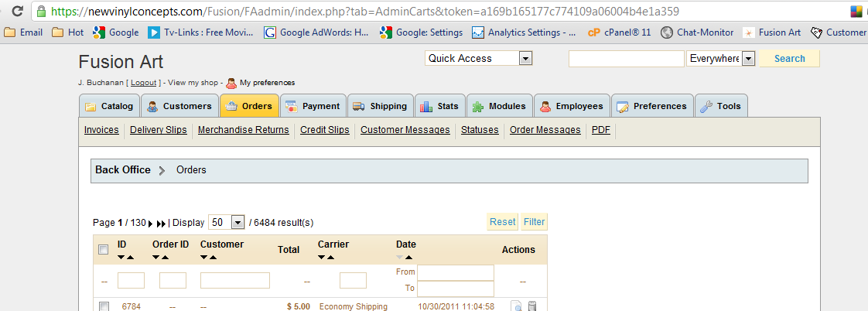Open the Shipping tab
The image size is (868, 311).
(381, 106)
